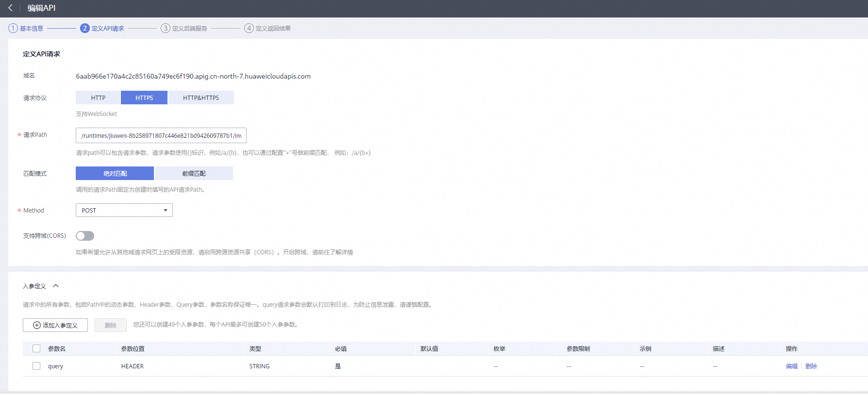Open the 基本信息 step label
The width and height of the screenshot is (868, 396).
tap(32, 29)
